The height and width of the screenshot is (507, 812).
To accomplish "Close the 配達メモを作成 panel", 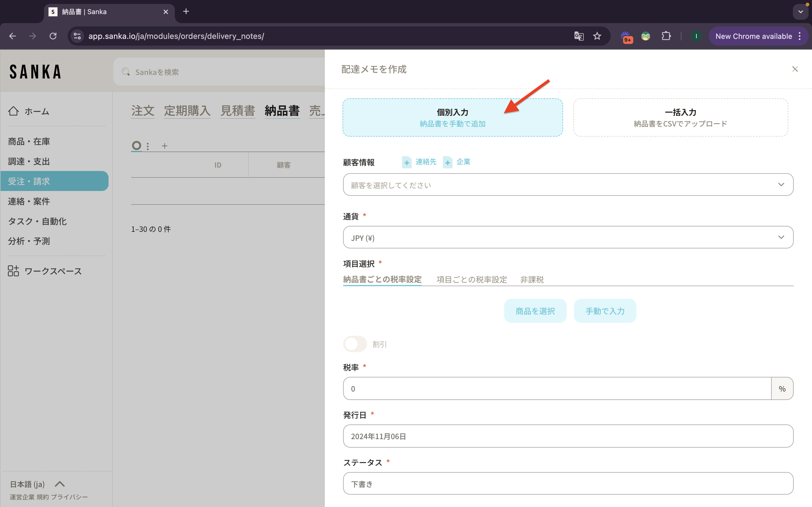I will 795,69.
